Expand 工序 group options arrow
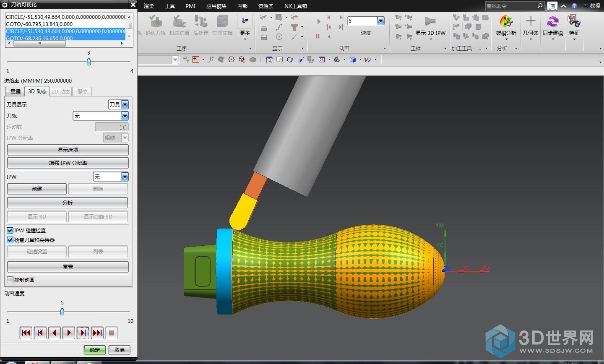 tap(250, 49)
